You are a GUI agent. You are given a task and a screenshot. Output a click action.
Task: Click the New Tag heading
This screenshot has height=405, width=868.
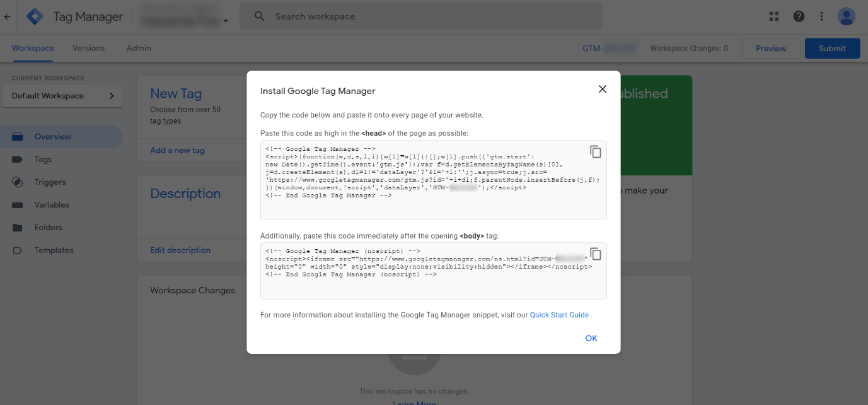(176, 94)
